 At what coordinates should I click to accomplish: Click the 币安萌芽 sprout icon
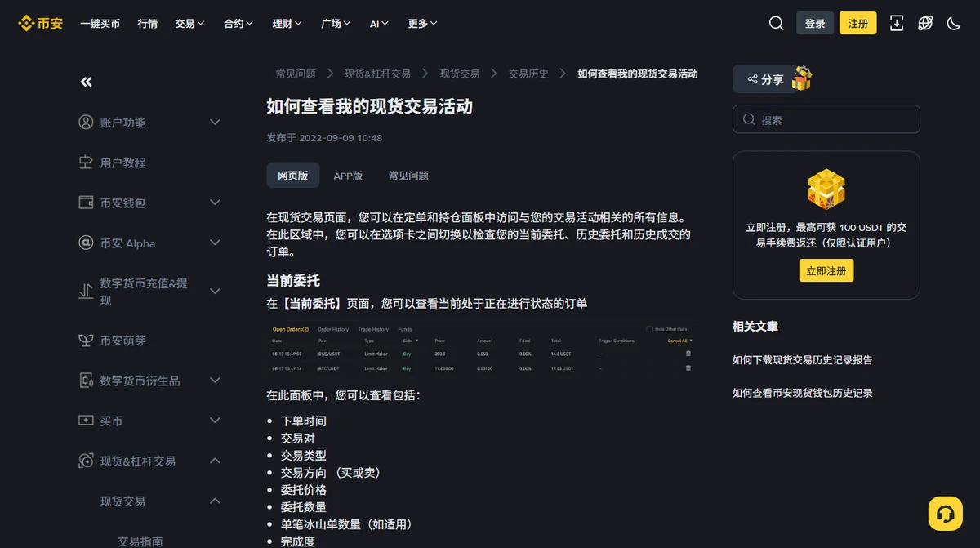[x=86, y=341]
